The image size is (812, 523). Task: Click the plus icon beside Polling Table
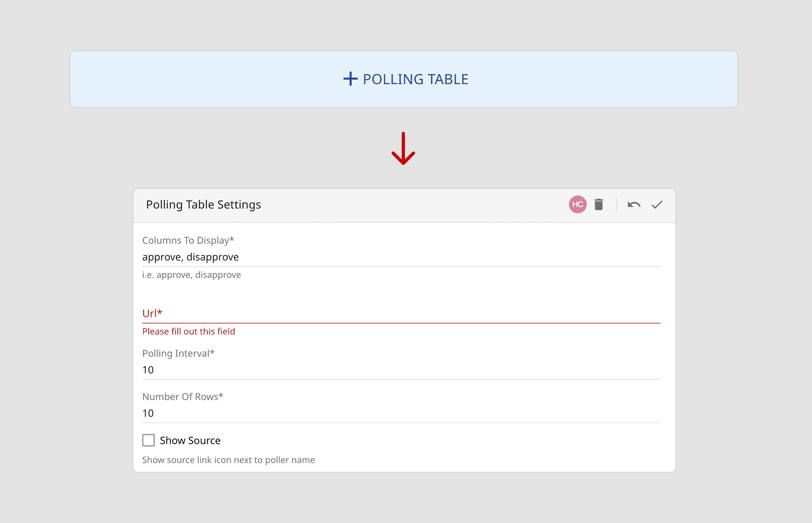tap(350, 79)
